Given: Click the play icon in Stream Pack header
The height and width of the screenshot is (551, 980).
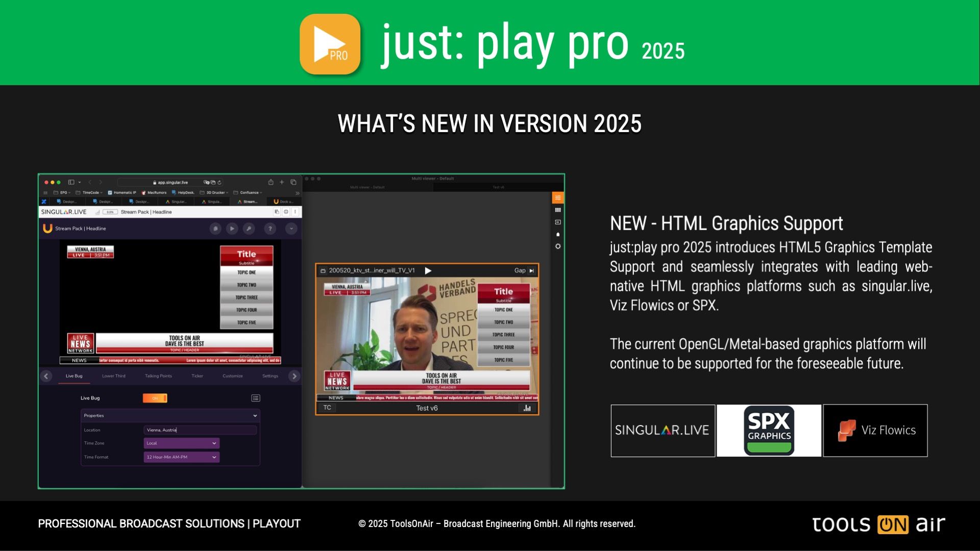Looking at the screenshot, I should pos(232,229).
